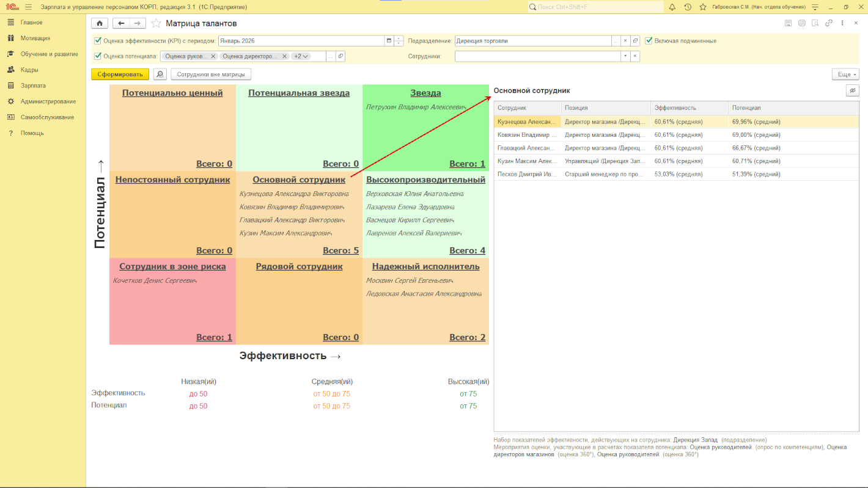Add Матрица талантов to favorites star
868x488 pixels.
click(156, 23)
